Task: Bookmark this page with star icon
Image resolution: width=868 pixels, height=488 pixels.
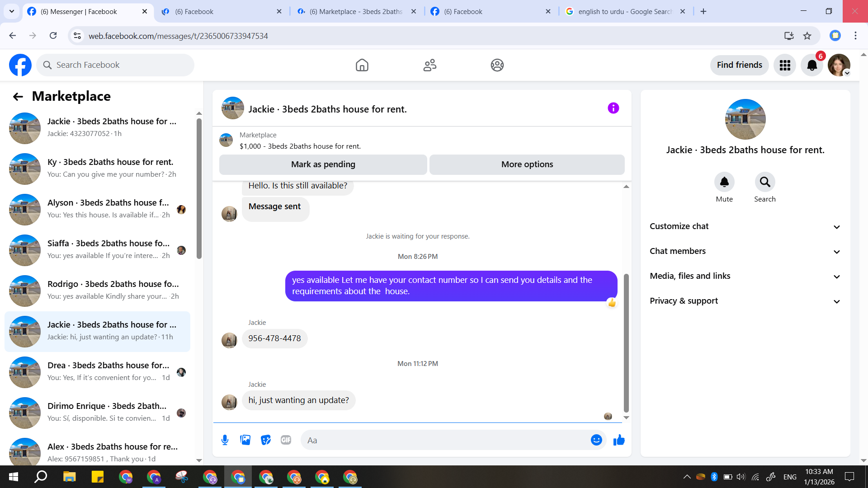Action: (x=807, y=36)
